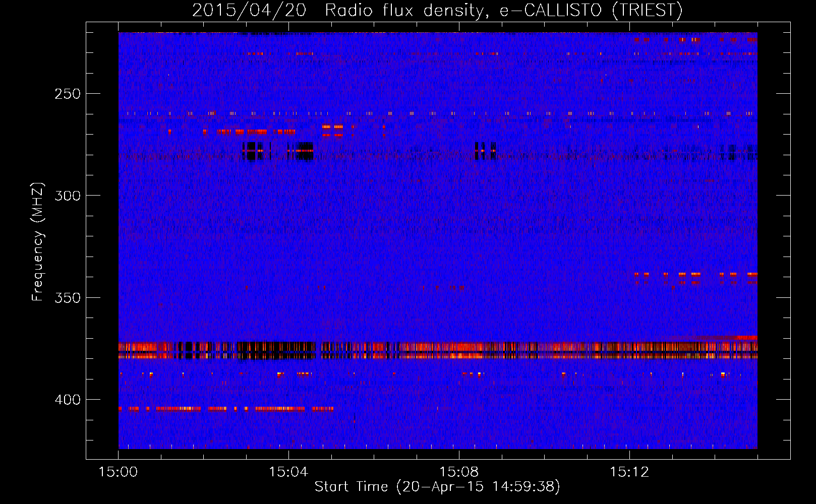
Task: Click the plot title "2015/04/20 Radio flux density, e-CALLISTO (TRIEST)"
Action: pos(437,10)
